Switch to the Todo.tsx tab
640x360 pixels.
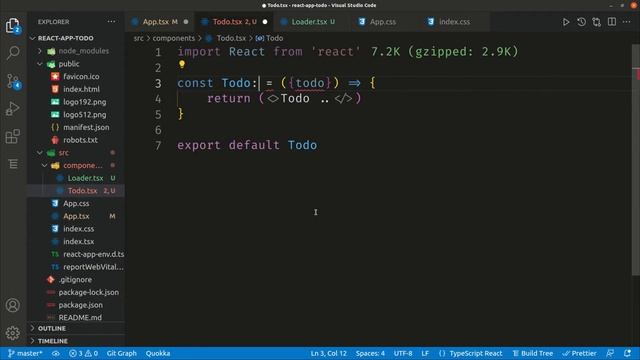[234, 22]
